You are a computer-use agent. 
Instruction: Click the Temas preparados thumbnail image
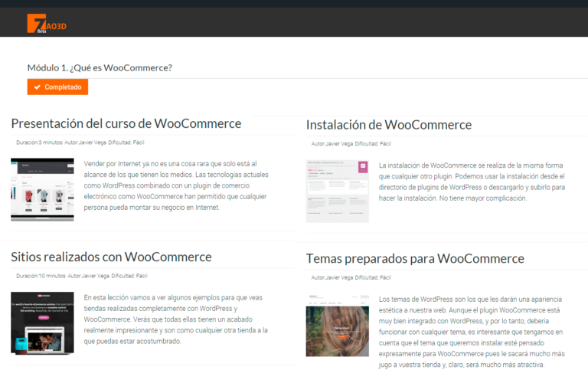tap(338, 326)
